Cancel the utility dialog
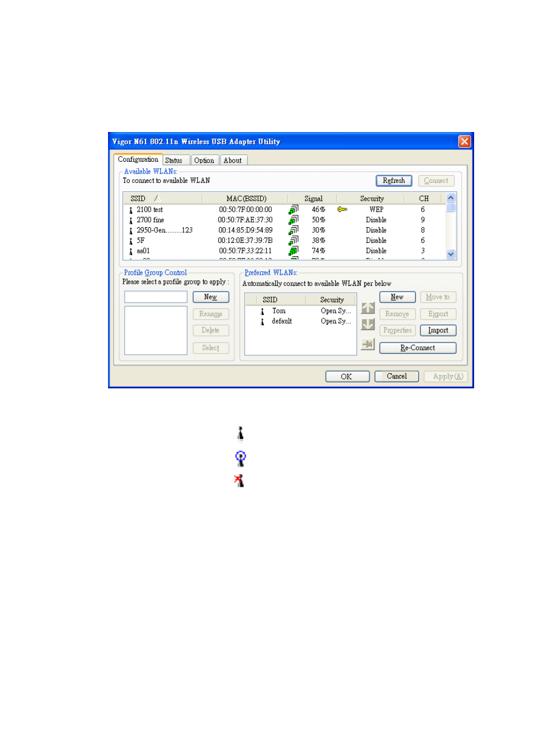 pos(397,377)
